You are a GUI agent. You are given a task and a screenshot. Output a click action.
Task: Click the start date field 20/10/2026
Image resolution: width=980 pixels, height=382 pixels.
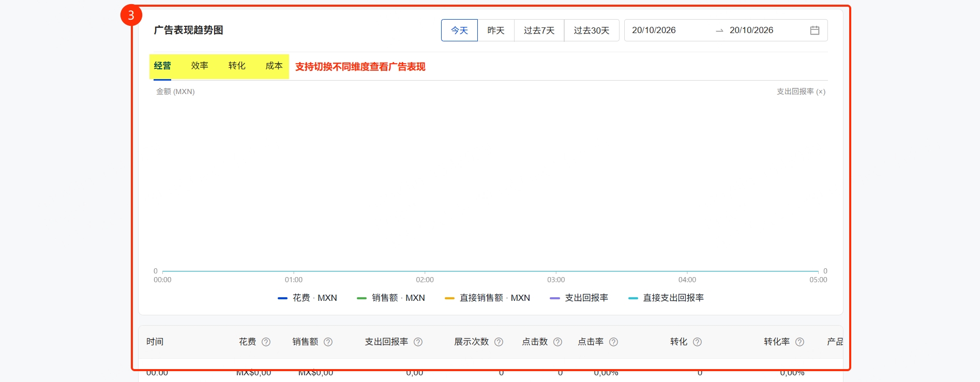click(654, 30)
